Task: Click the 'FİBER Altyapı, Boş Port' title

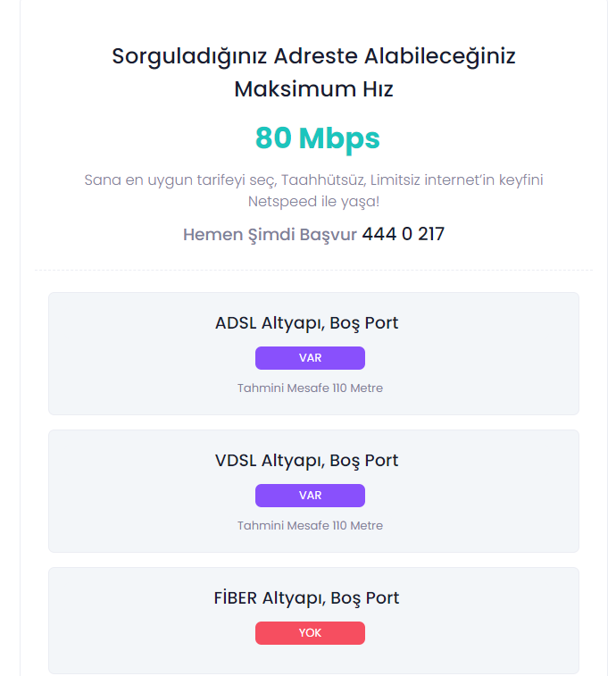Action: 306,598
